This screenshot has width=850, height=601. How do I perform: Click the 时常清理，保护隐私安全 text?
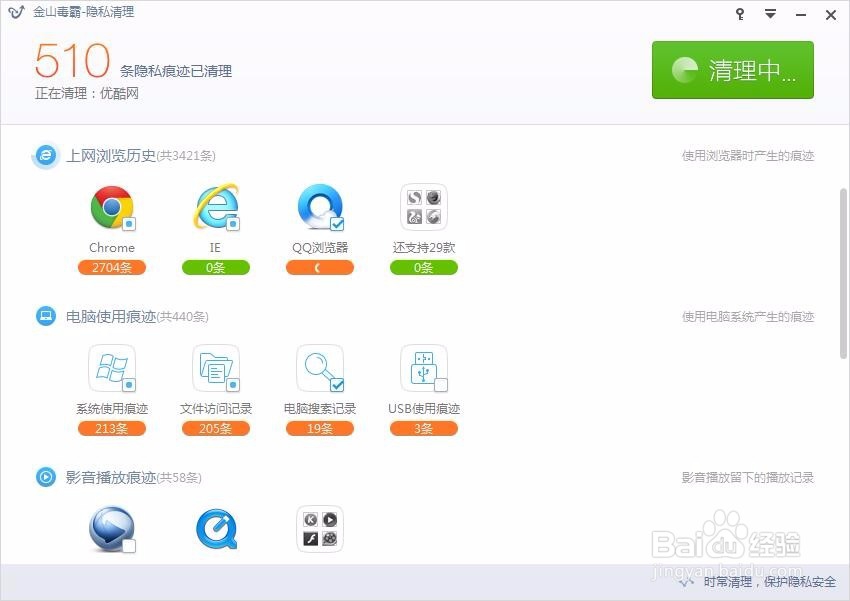click(x=770, y=582)
